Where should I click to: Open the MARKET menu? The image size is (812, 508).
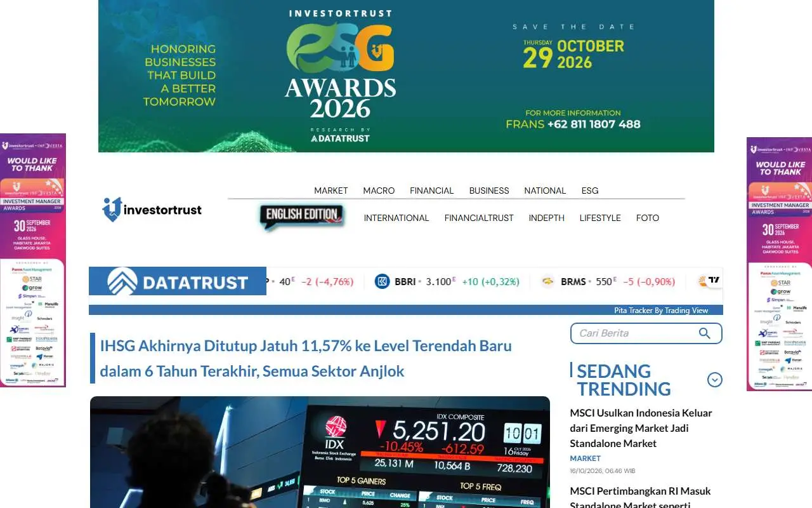click(x=331, y=190)
